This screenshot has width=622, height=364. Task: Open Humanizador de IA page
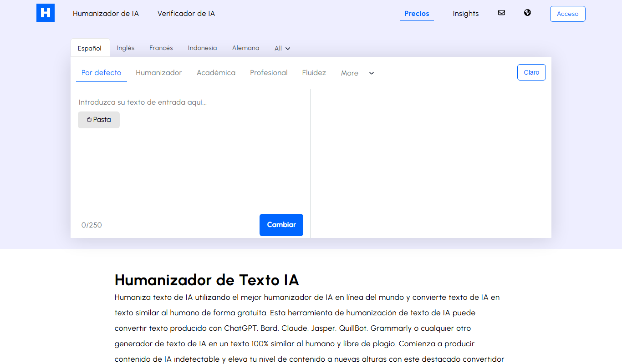106,14
